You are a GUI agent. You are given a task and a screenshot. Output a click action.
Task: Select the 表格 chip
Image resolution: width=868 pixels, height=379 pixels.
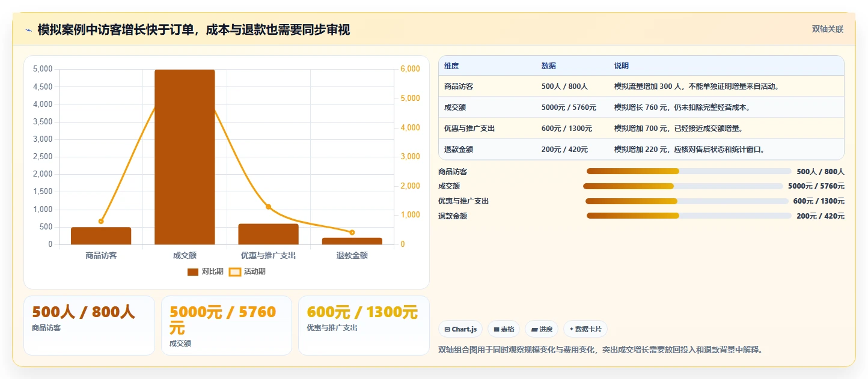click(504, 329)
